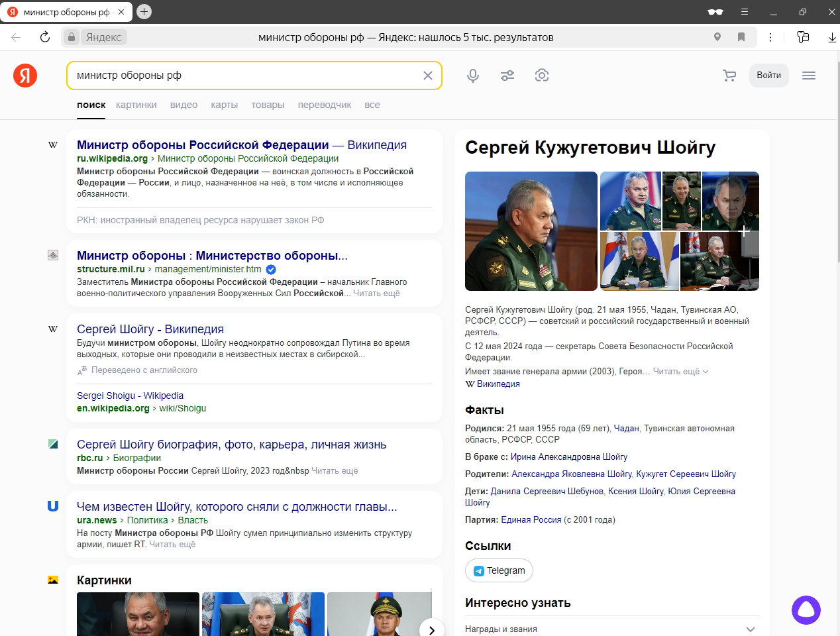This screenshot has width=840, height=636.
Task: Follow the 'Ирина Александровна Шойгу' link
Action: click(569, 457)
